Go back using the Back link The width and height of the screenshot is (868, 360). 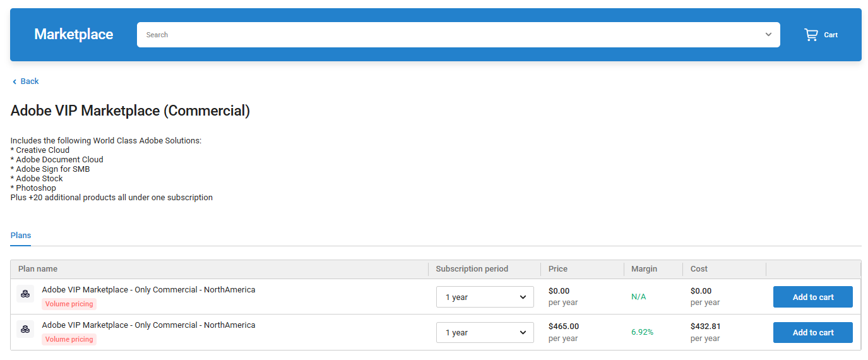[30, 81]
